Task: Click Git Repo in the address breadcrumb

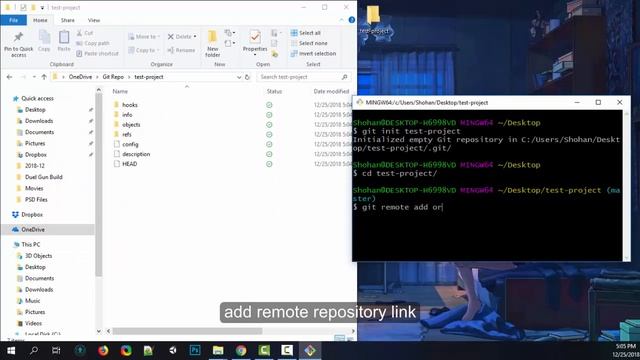Action: 113,77
